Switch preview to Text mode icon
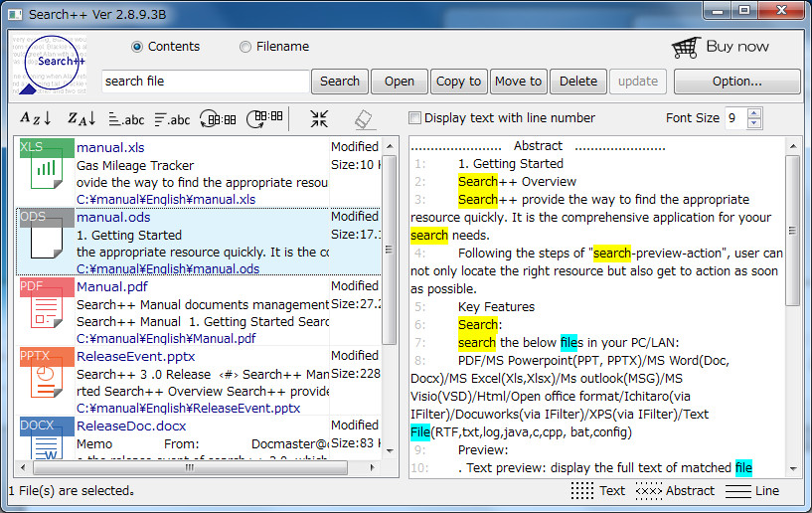Screen dimensions: 812x513 [582, 490]
